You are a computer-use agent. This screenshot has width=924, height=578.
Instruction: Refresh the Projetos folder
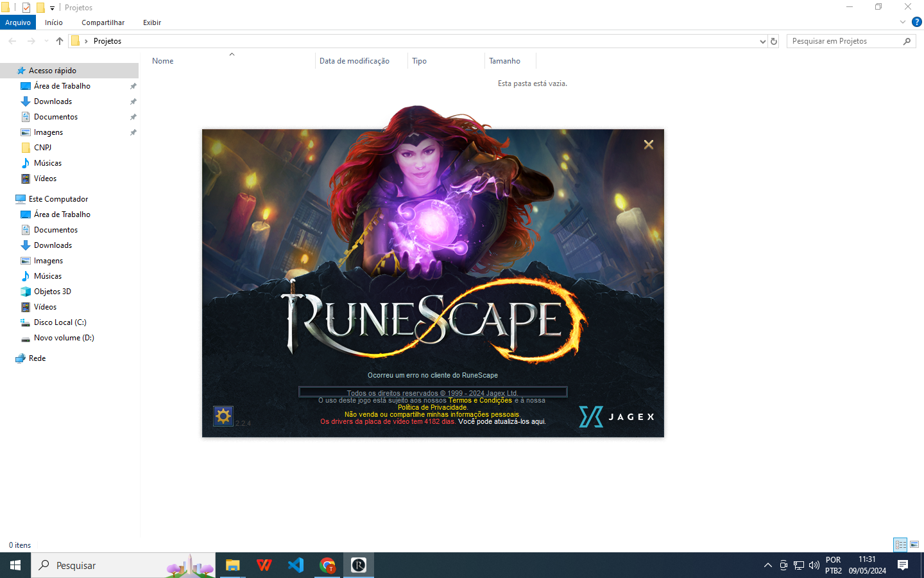tap(774, 41)
